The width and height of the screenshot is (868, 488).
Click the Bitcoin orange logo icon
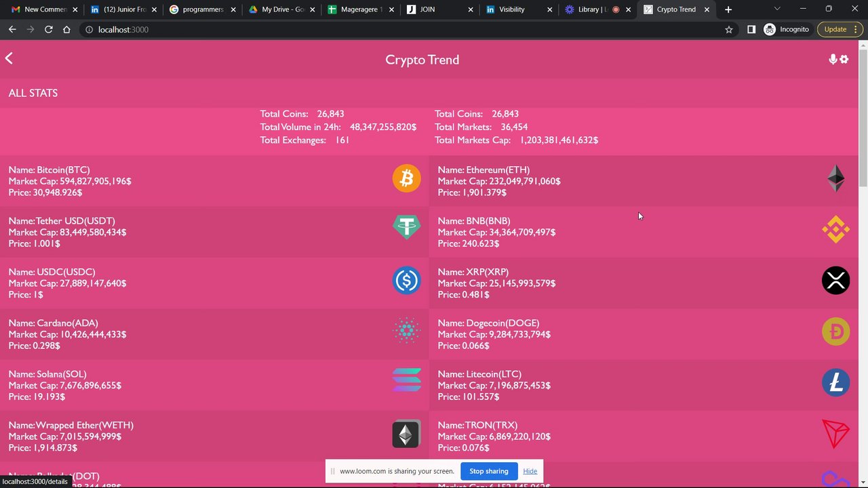pos(407,178)
